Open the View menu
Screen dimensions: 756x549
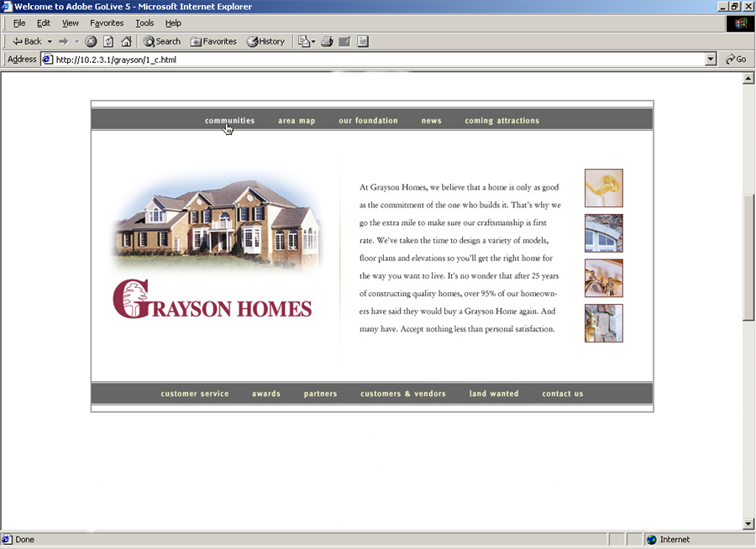click(70, 24)
